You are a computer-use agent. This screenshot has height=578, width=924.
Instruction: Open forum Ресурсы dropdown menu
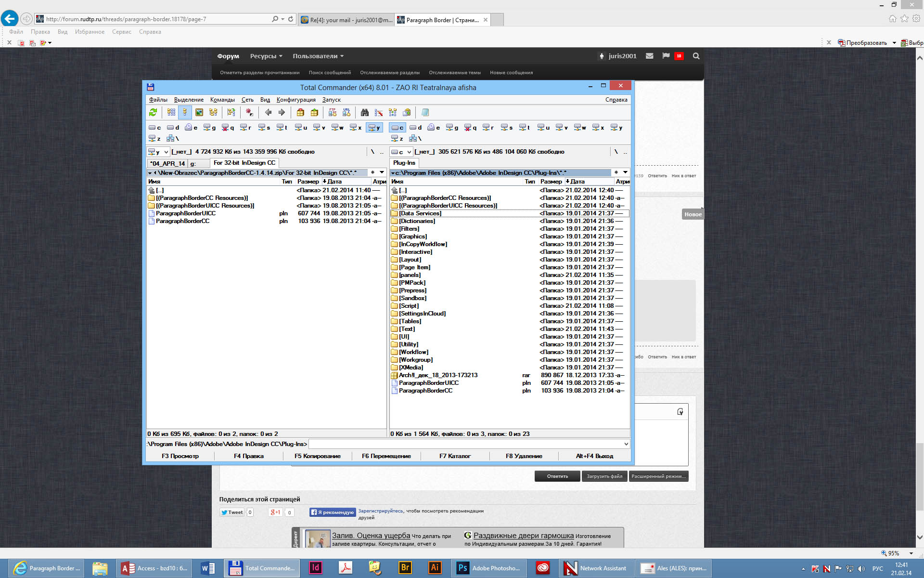[266, 56]
